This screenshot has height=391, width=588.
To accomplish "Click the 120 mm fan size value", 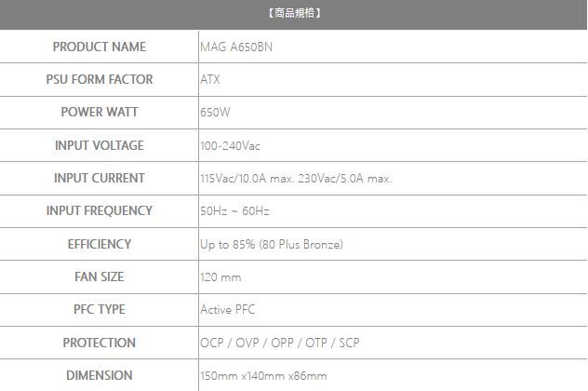I will [x=220, y=277].
